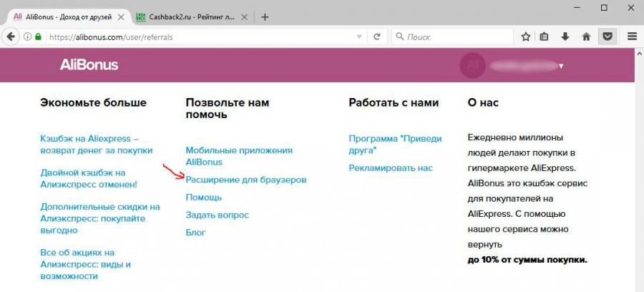Open the Рекламировать нас link
644x292 pixels.
click(391, 168)
